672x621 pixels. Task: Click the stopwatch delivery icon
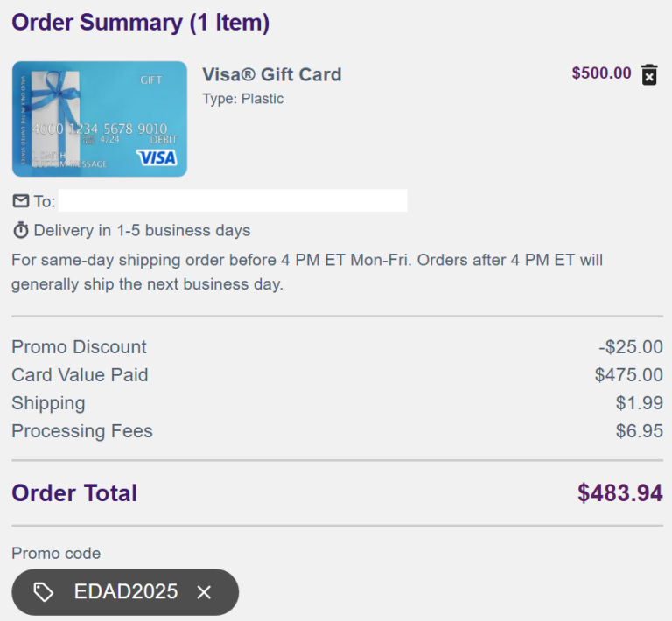(x=21, y=231)
